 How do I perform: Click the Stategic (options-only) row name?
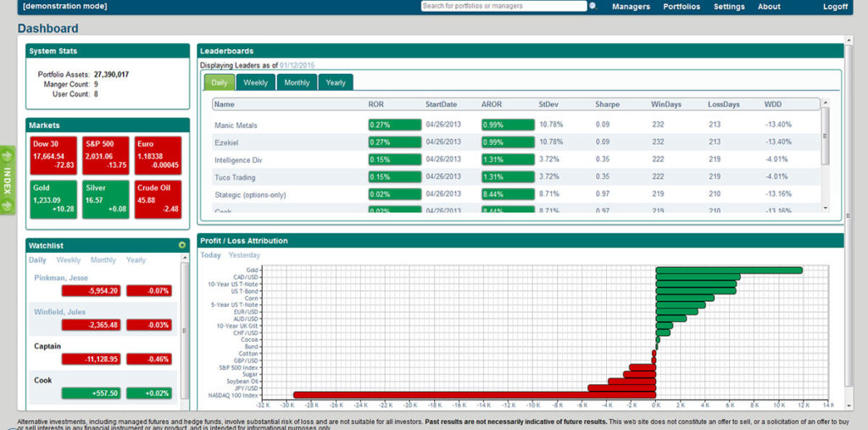tap(250, 195)
